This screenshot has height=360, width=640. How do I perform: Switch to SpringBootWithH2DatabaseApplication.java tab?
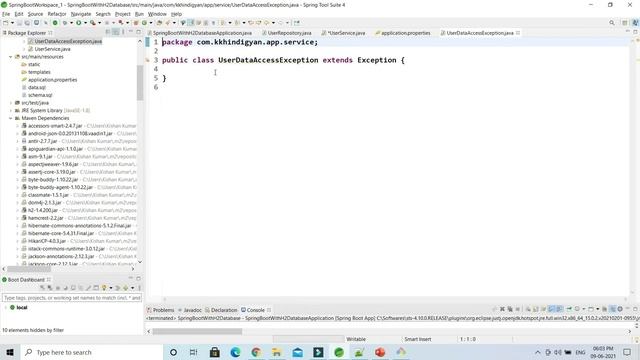202,33
